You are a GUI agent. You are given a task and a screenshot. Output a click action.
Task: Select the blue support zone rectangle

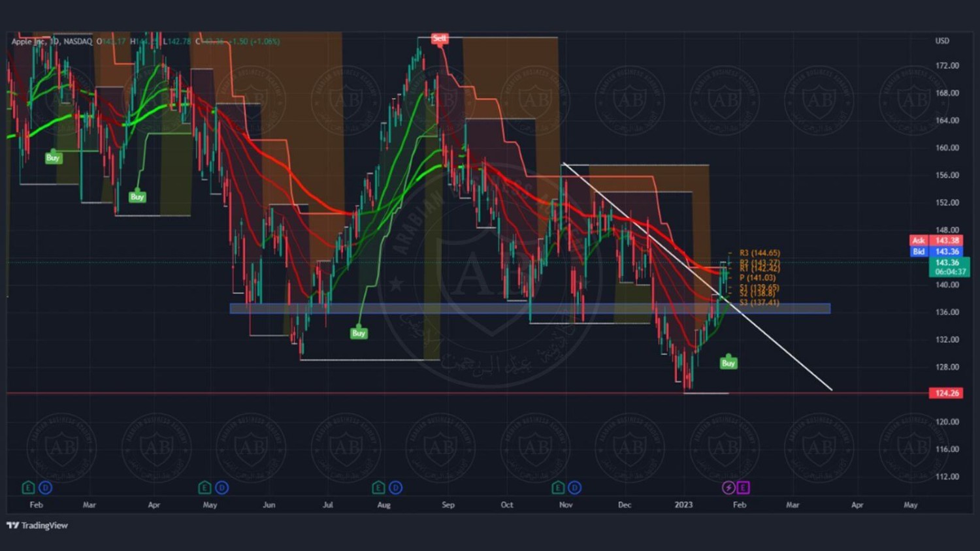point(530,308)
